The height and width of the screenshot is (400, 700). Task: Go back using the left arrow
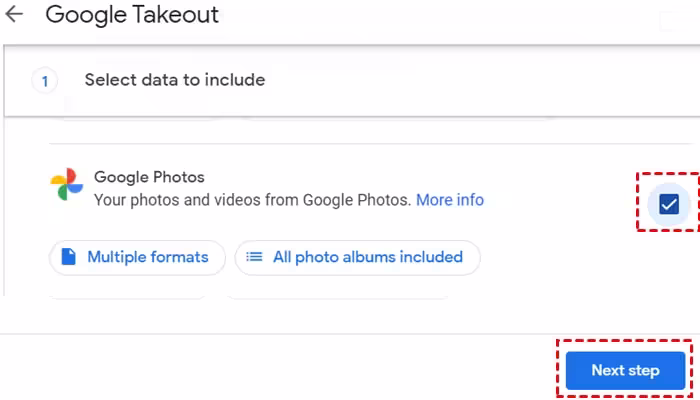click(x=14, y=16)
